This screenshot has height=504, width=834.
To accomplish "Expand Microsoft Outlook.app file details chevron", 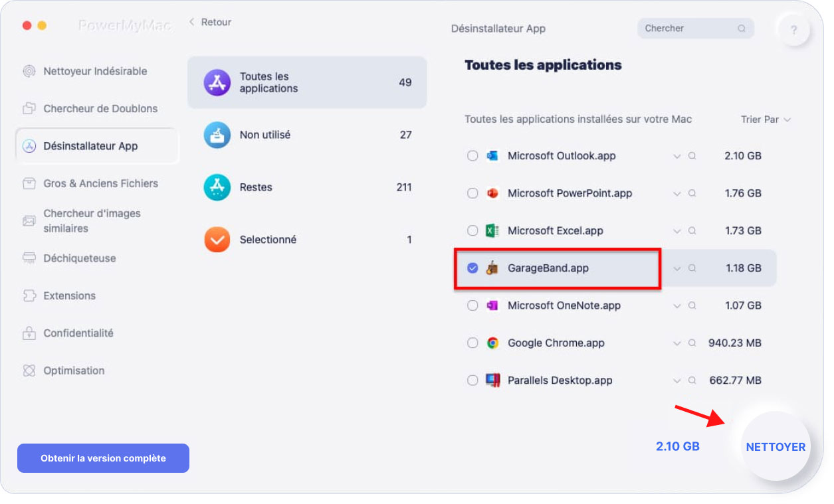I will (677, 156).
